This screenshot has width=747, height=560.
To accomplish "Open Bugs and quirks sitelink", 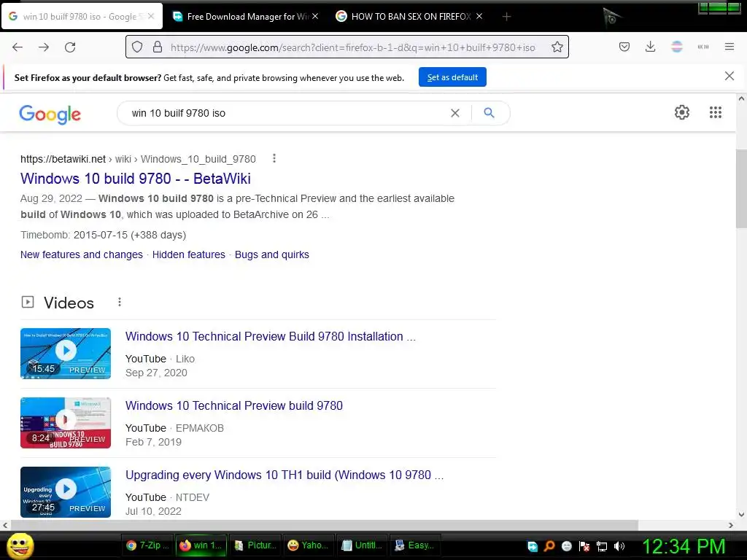I will (x=272, y=254).
